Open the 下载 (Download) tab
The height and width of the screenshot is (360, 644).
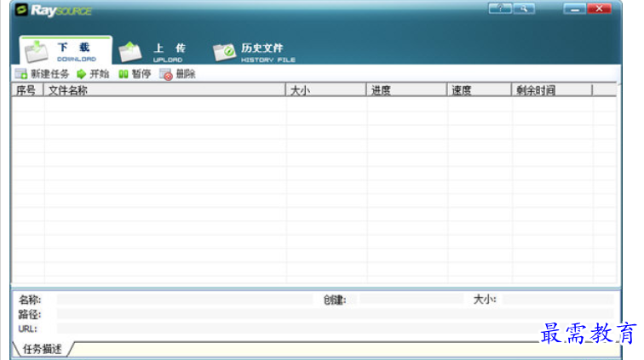[63, 51]
